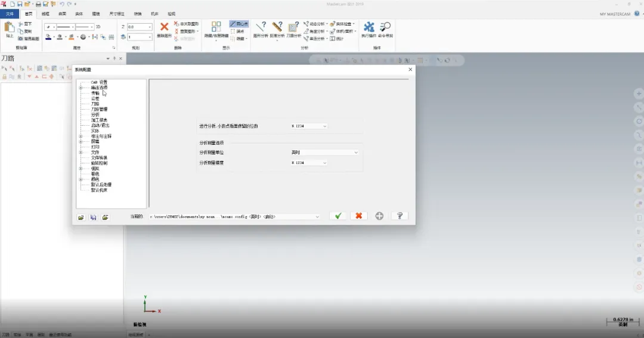Image resolution: width=644 pixels, height=338 pixels.
Task: Select 文件转换 in the configuration tree
Action: coord(99,158)
